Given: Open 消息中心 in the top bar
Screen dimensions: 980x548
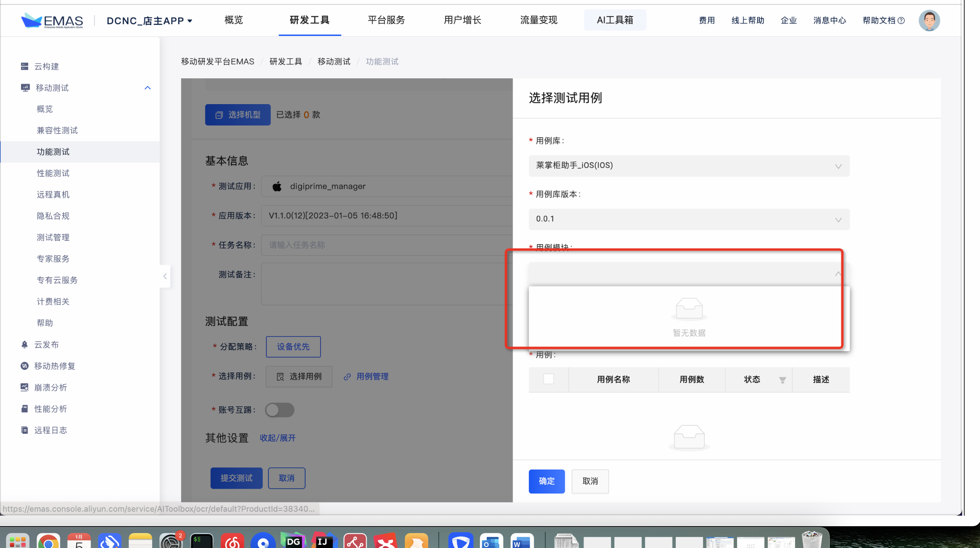Looking at the screenshot, I should 829,21.
